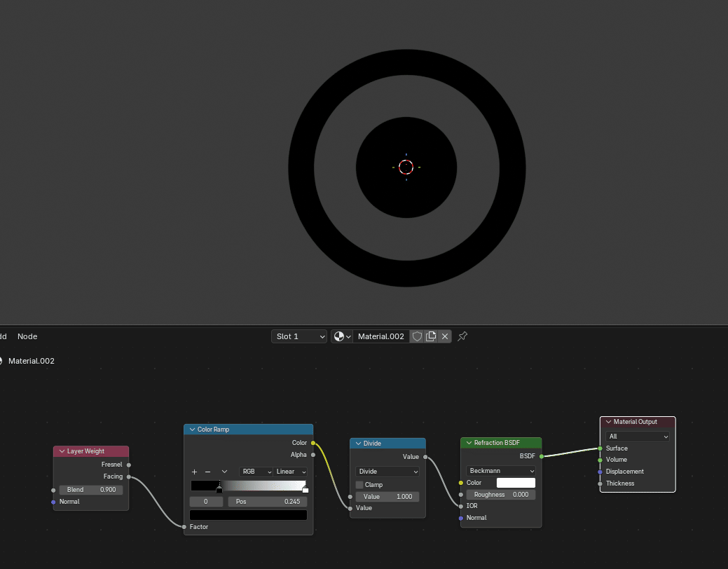The image size is (728, 569).
Task: Click the Color Ramp Alpha output socket
Action: [313, 455]
